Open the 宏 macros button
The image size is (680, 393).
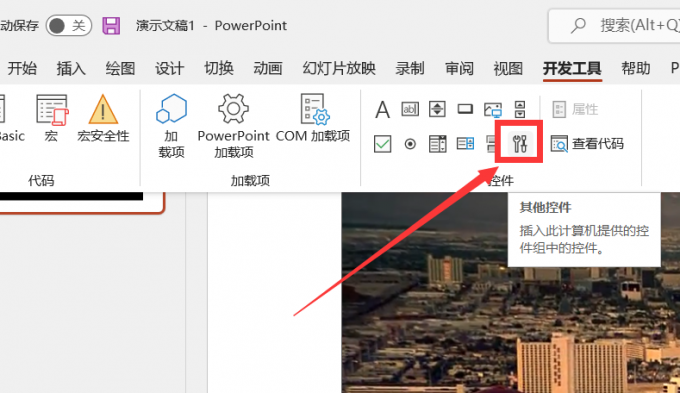(51, 118)
